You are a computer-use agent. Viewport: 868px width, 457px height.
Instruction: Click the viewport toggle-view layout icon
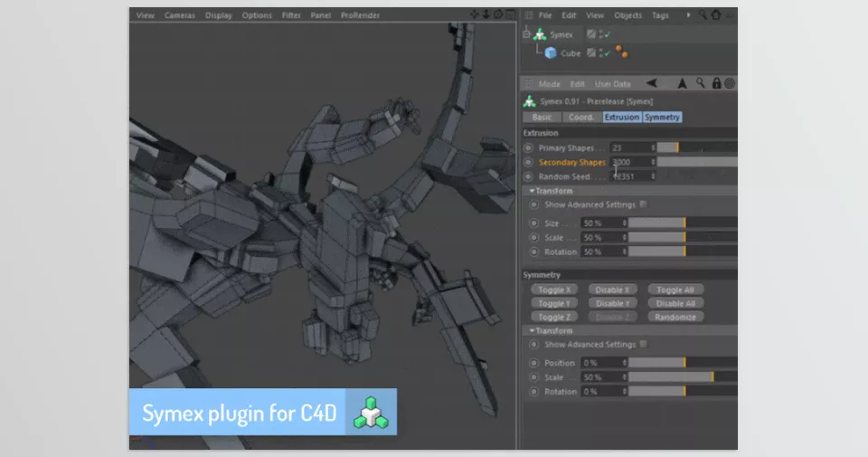pos(510,15)
